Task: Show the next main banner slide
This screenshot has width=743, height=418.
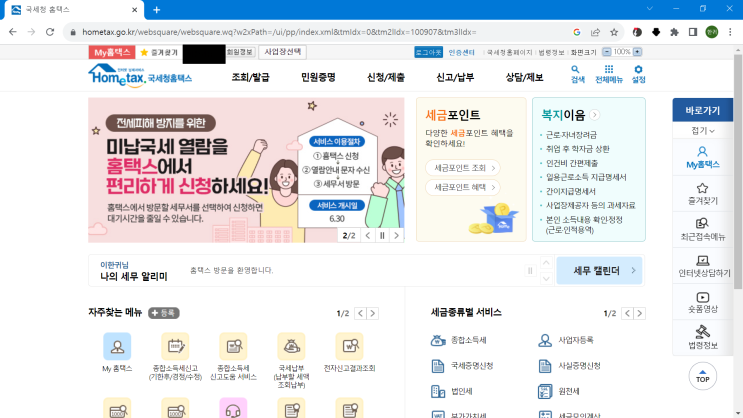Action: click(x=397, y=235)
